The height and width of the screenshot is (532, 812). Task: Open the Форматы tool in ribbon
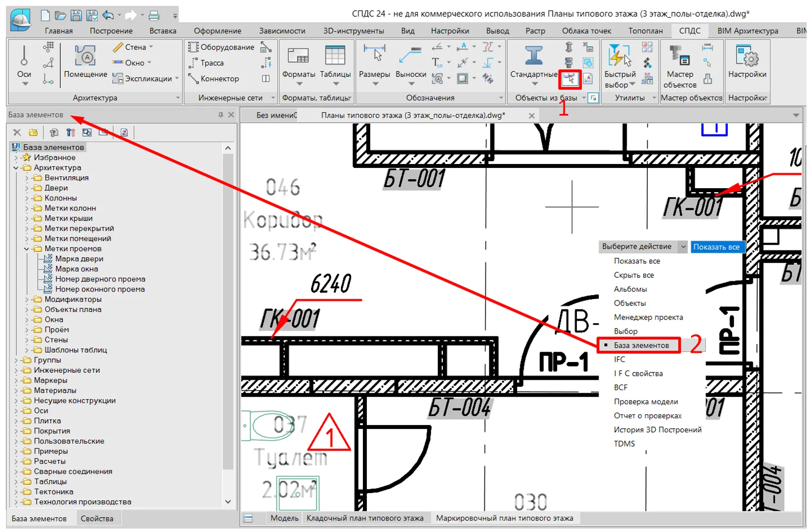(298, 56)
